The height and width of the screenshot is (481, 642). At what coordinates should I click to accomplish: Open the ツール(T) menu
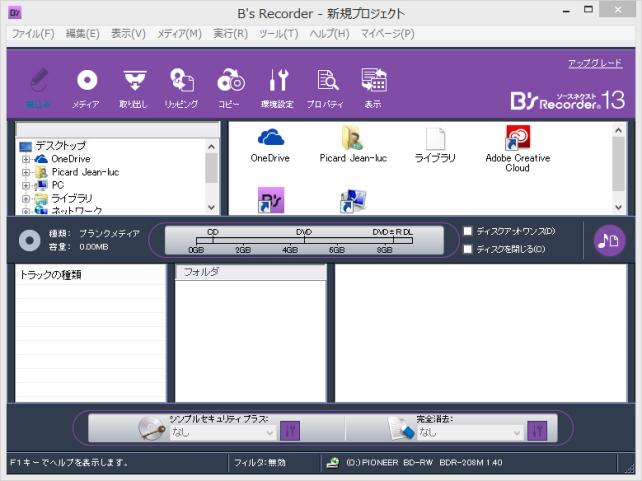click(x=278, y=34)
